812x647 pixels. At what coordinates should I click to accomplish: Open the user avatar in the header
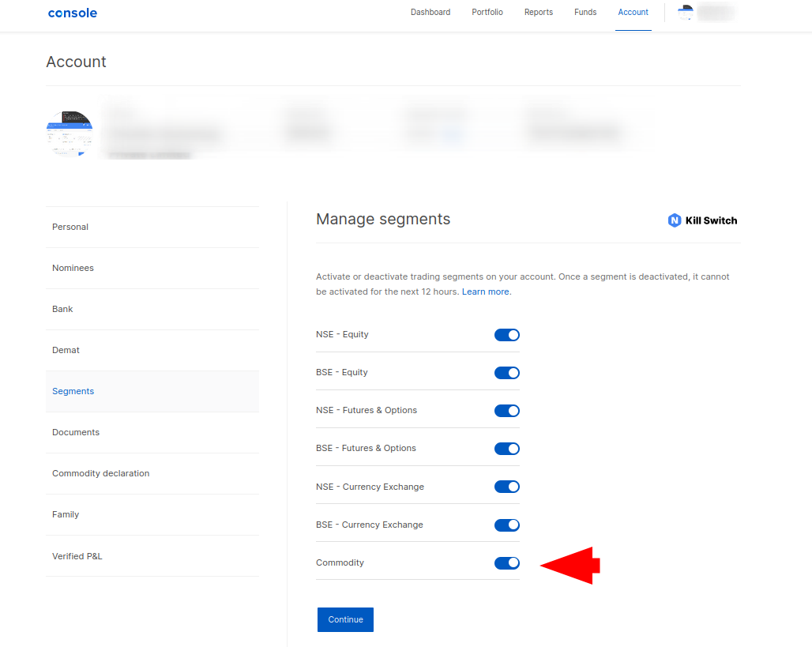point(686,13)
